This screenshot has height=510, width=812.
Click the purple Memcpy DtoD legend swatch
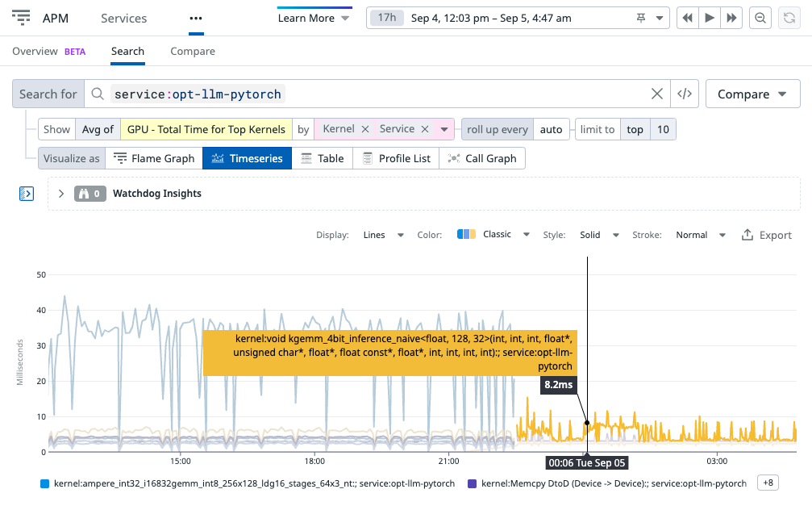click(472, 483)
